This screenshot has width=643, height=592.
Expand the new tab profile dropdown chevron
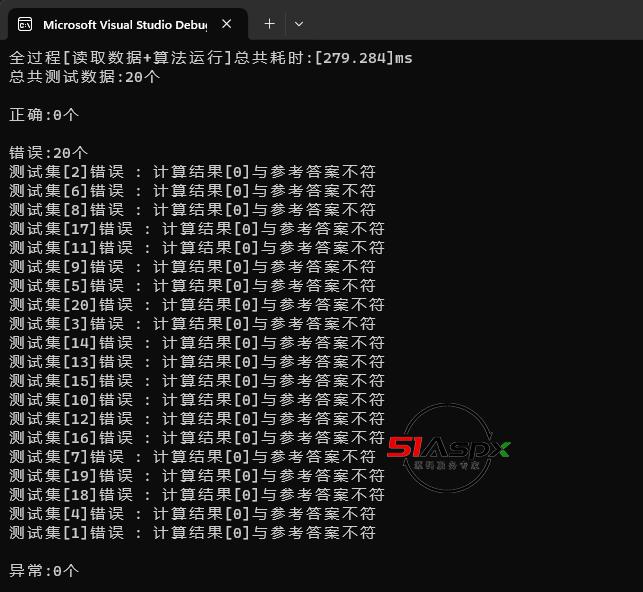click(x=299, y=24)
